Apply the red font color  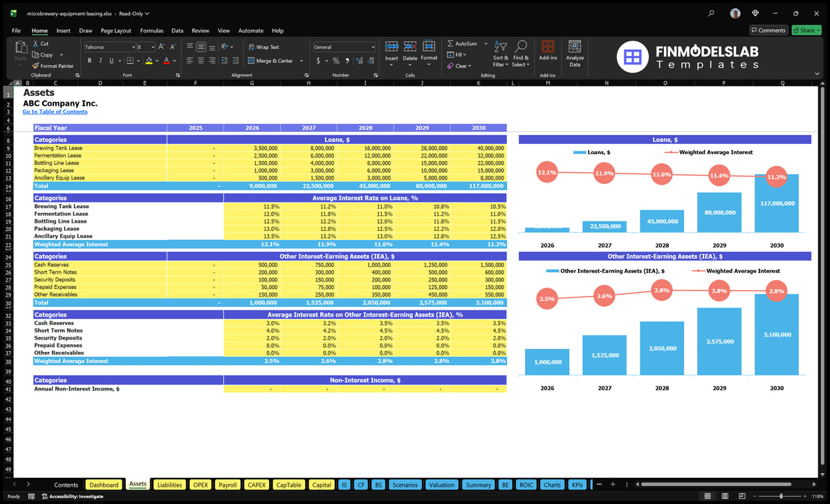pos(166,61)
